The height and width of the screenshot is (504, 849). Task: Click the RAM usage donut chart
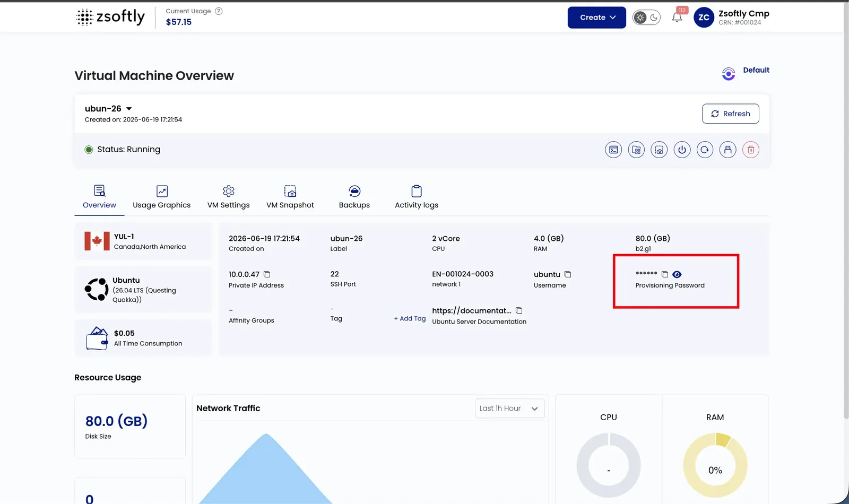pyautogui.click(x=715, y=465)
